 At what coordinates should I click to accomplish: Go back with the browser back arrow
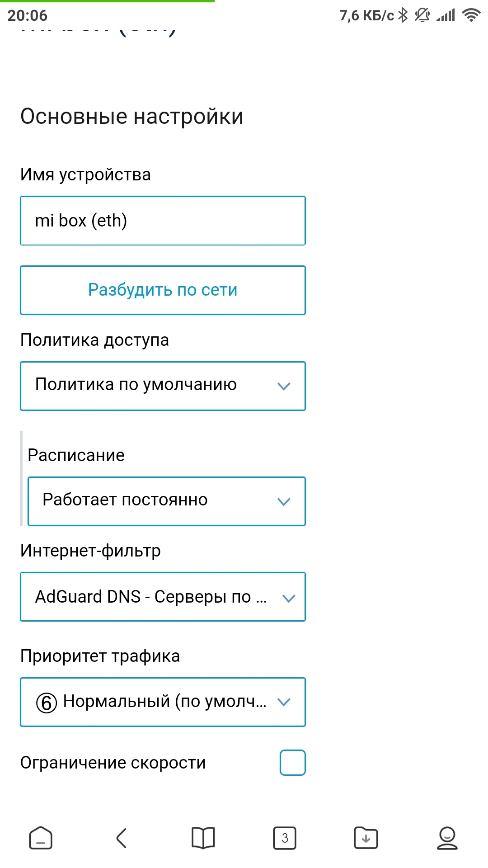122,838
